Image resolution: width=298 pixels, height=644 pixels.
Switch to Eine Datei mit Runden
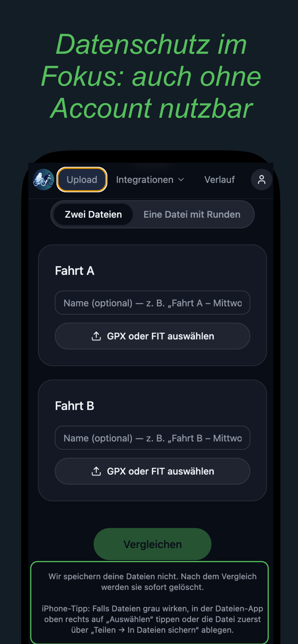click(x=192, y=214)
